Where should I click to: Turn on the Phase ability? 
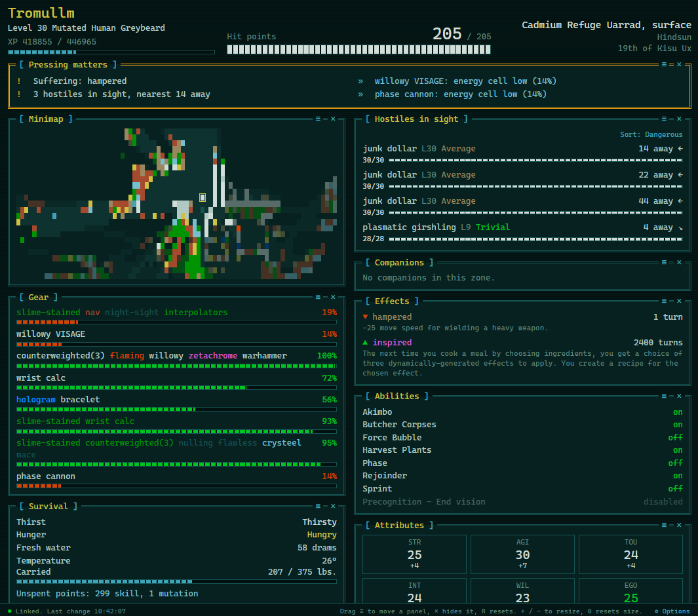[x=675, y=463]
